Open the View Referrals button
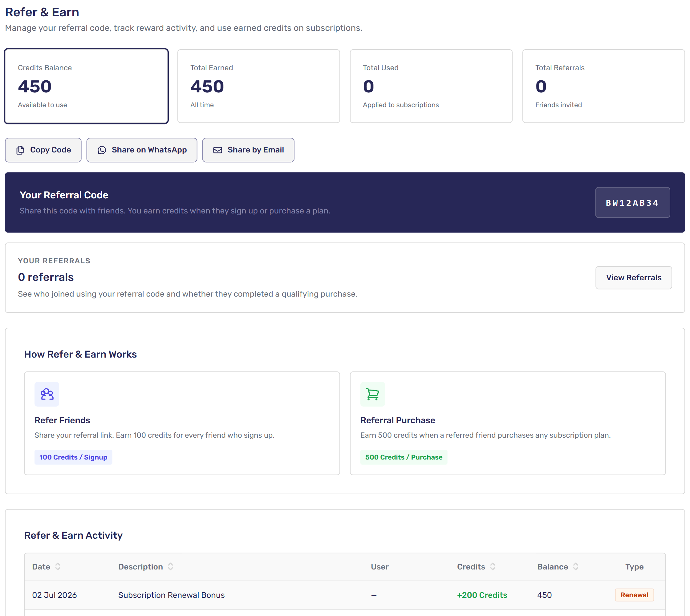This screenshot has width=690, height=616. pos(633,278)
